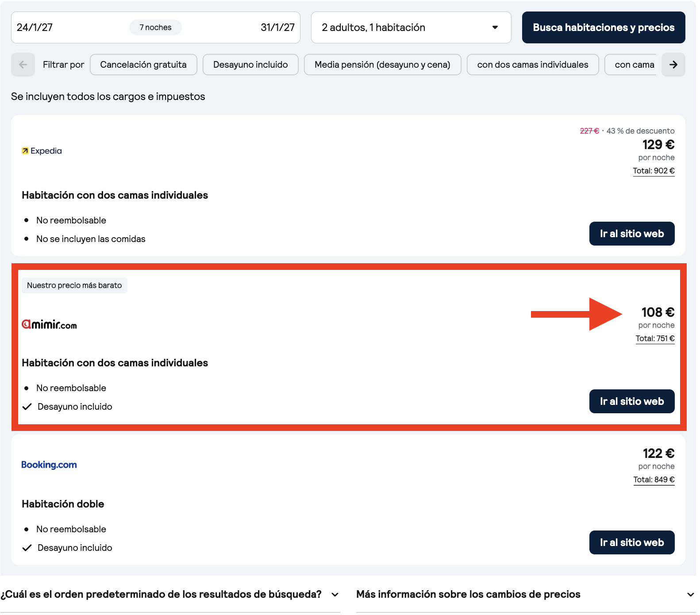Go to amimir.com site via Ir al sitio web

[x=632, y=401]
